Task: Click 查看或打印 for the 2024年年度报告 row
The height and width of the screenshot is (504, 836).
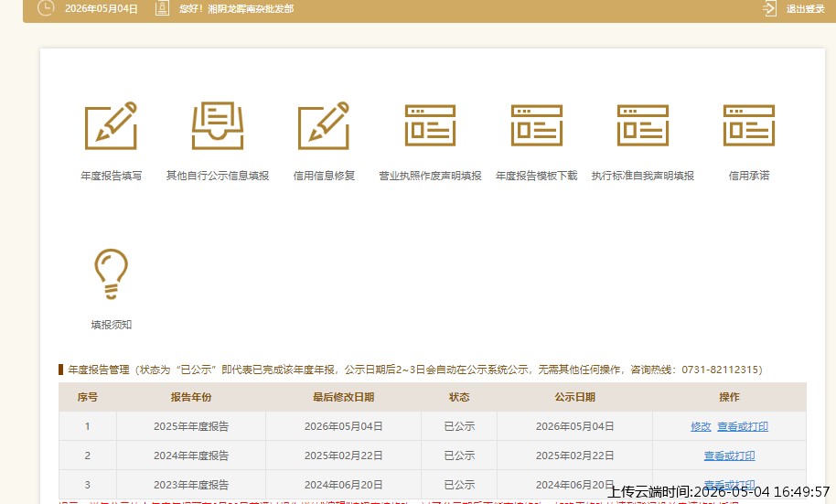Action: tap(729, 456)
